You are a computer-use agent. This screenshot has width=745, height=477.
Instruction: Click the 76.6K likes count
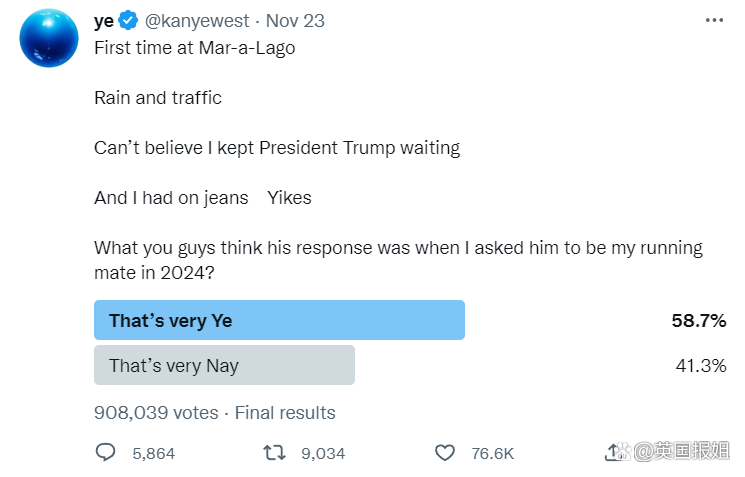492,453
